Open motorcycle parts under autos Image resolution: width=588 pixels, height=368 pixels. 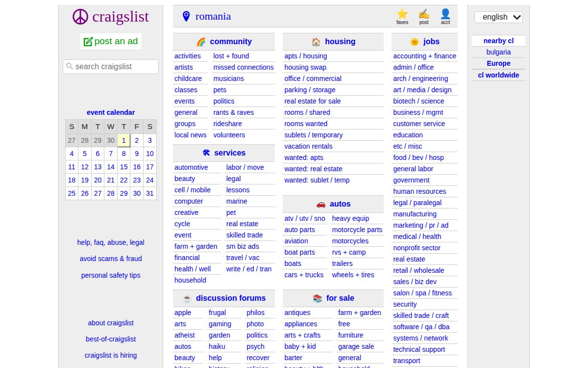[357, 230]
